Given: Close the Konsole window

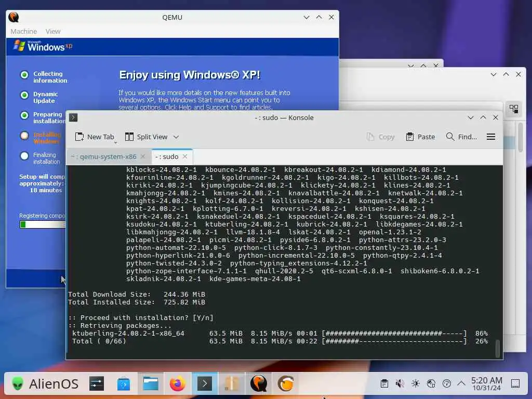Looking at the screenshot, I should pos(496,117).
